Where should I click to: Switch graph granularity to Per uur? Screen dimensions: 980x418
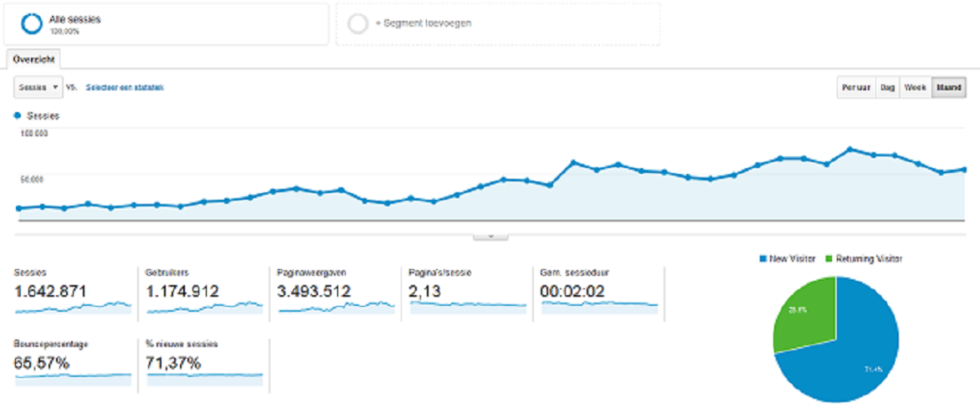point(856,88)
